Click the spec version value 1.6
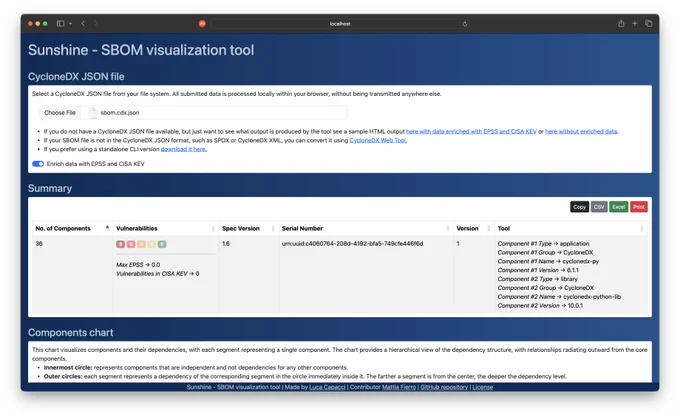Viewport: 680px width, 419px height. pos(226,244)
